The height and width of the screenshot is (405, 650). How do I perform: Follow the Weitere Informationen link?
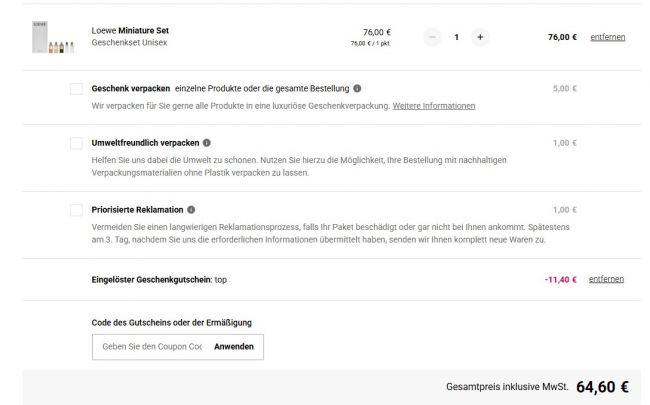click(x=433, y=105)
